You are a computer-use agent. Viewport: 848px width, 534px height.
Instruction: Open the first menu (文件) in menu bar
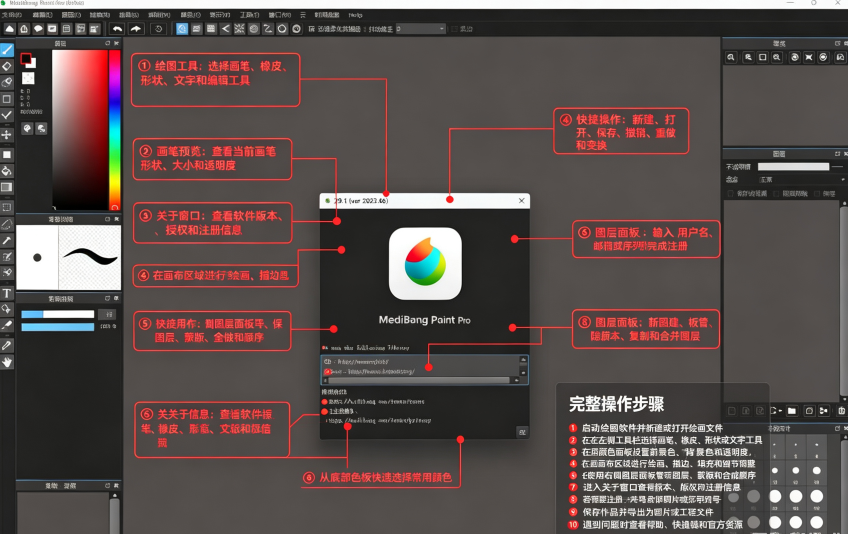[12, 15]
